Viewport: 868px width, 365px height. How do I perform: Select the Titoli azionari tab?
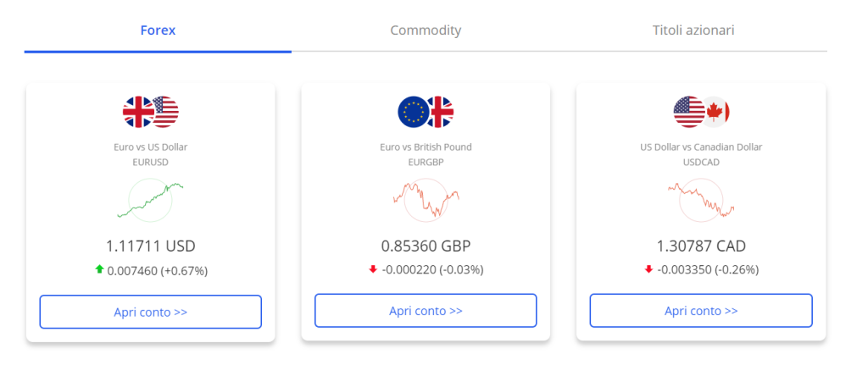(x=693, y=30)
